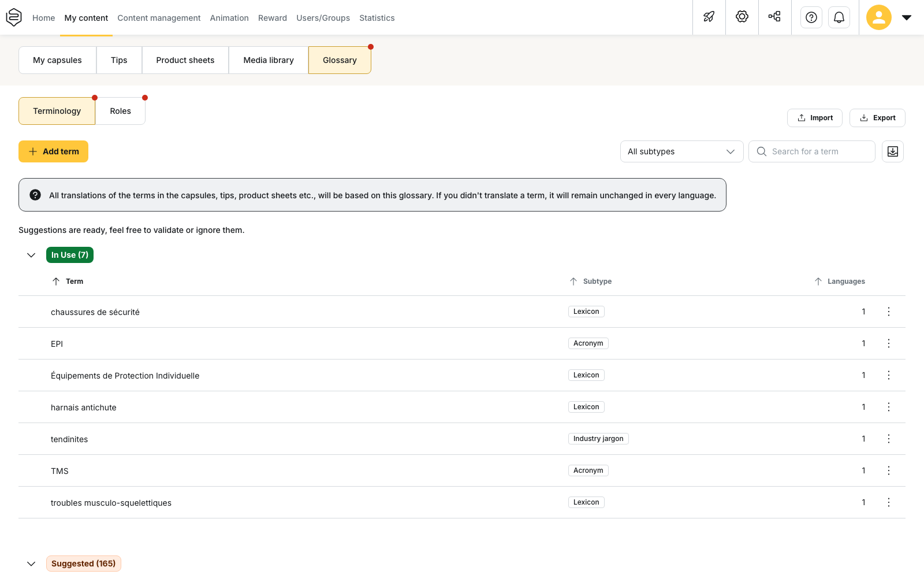924x578 pixels.
Task: Go to Home in top navigation
Action: tap(43, 18)
